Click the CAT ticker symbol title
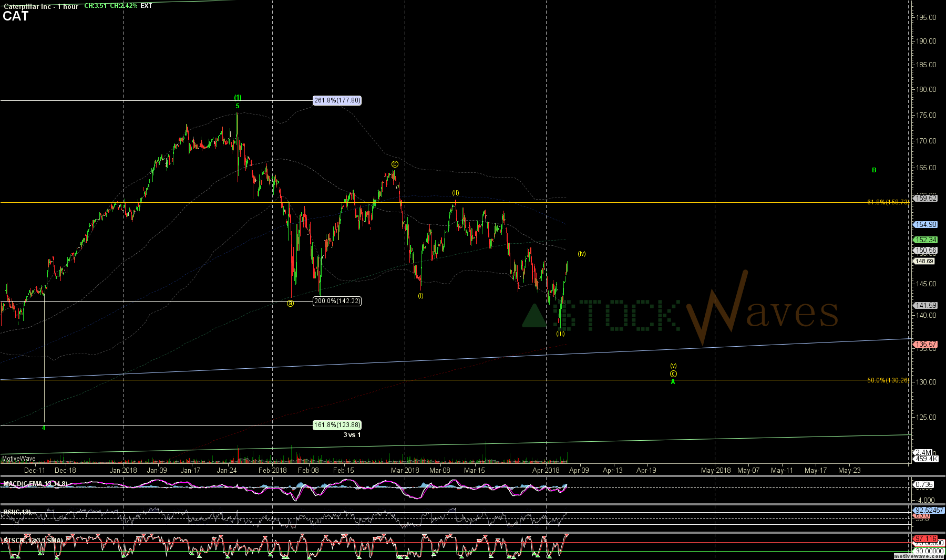 pyautogui.click(x=15, y=16)
